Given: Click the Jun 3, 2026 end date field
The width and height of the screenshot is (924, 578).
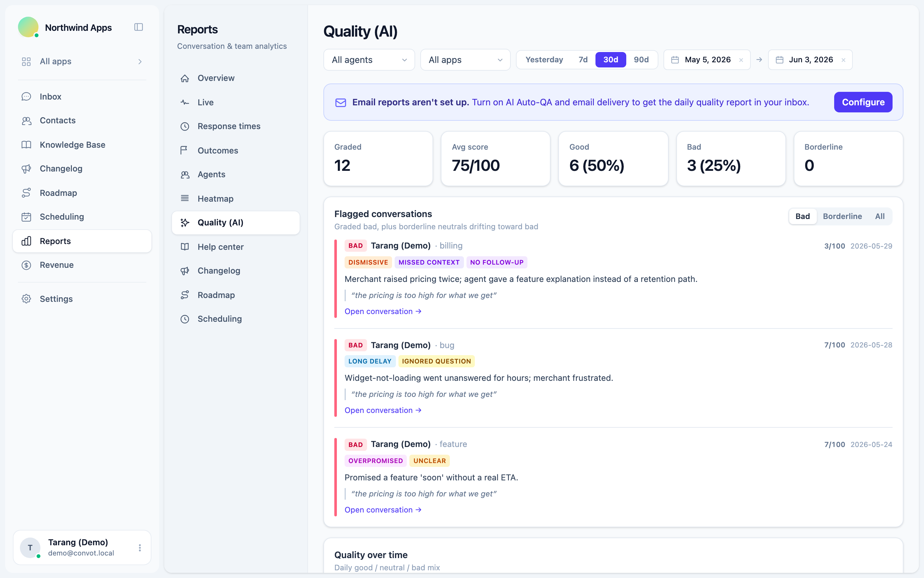Looking at the screenshot, I should pyautogui.click(x=810, y=60).
